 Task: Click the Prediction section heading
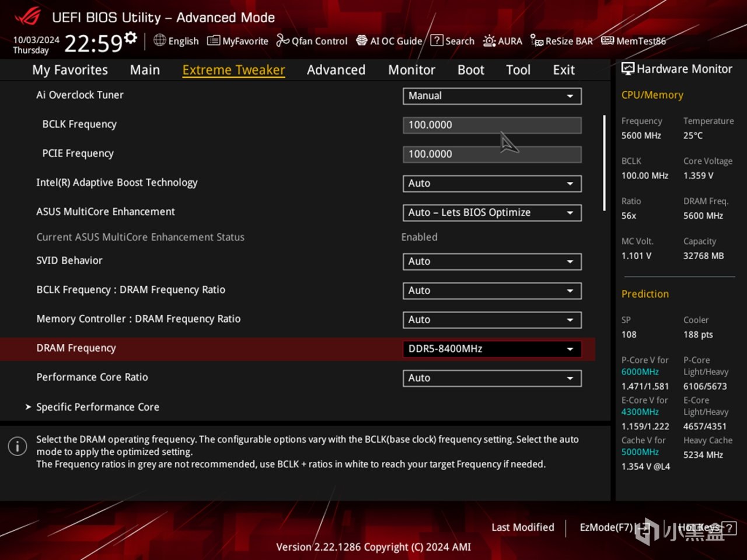pos(645,294)
